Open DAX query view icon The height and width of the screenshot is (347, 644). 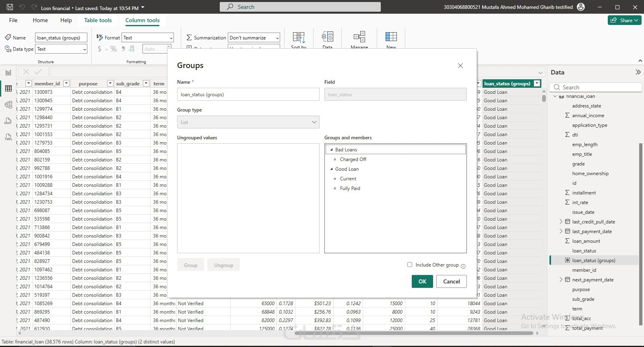(8, 121)
